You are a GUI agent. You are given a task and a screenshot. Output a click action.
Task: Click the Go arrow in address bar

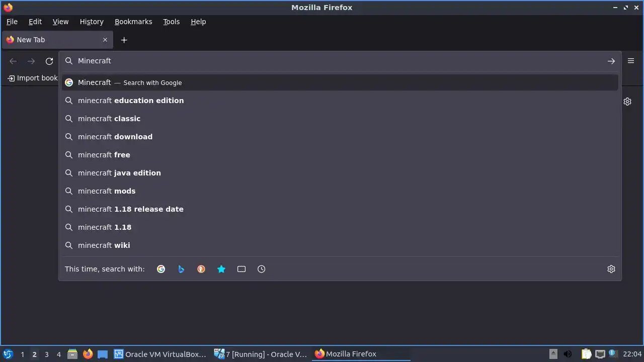coord(611,61)
